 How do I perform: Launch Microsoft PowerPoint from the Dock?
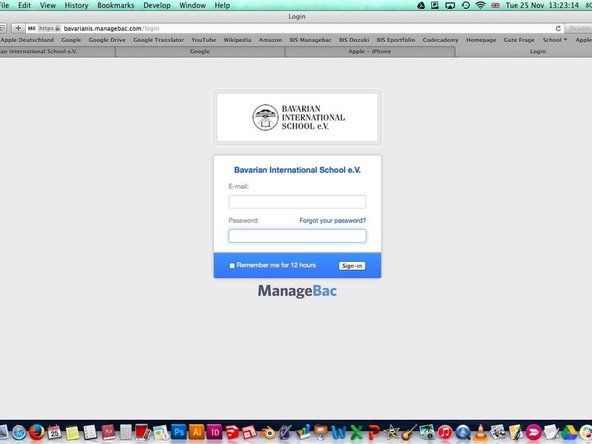pyautogui.click(x=374, y=432)
